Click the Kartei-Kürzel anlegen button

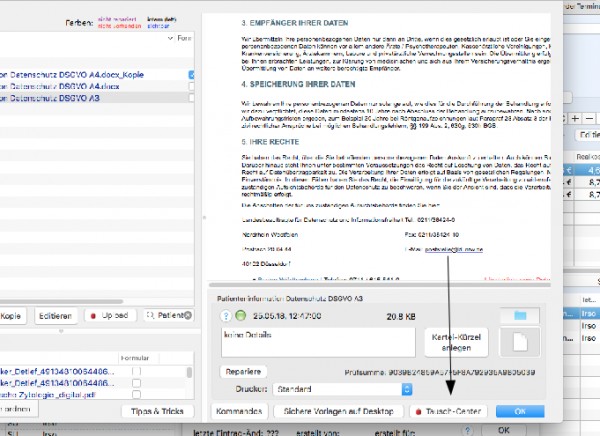[x=456, y=342]
